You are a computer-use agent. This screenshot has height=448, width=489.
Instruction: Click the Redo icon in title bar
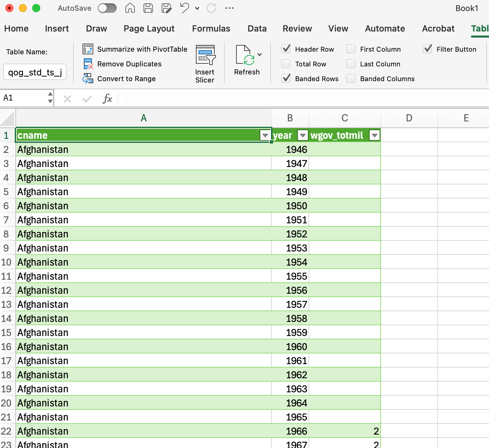[211, 8]
